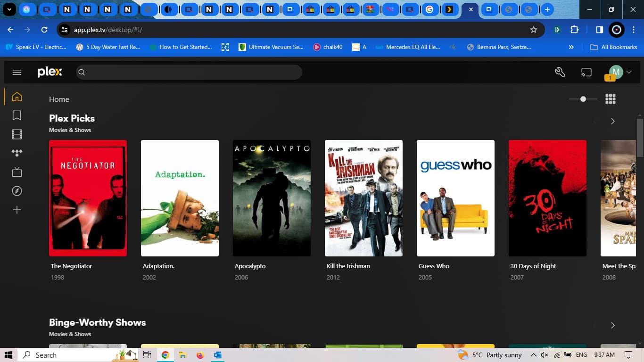Switch to the Google tab
The image size is (644, 362).
[429, 9]
